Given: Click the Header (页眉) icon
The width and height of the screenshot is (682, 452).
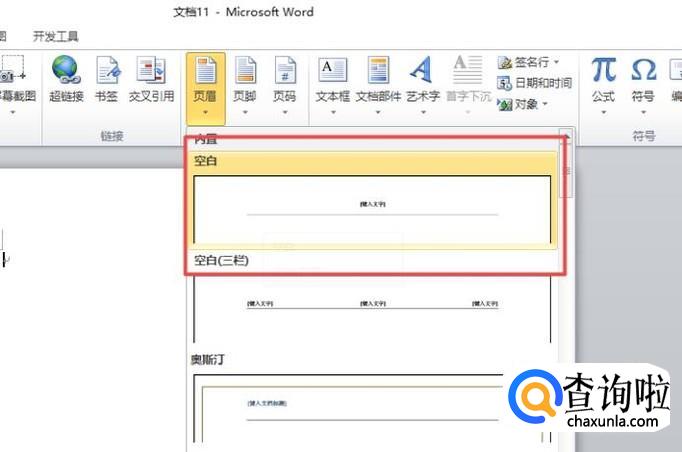Looking at the screenshot, I should pos(205,70).
